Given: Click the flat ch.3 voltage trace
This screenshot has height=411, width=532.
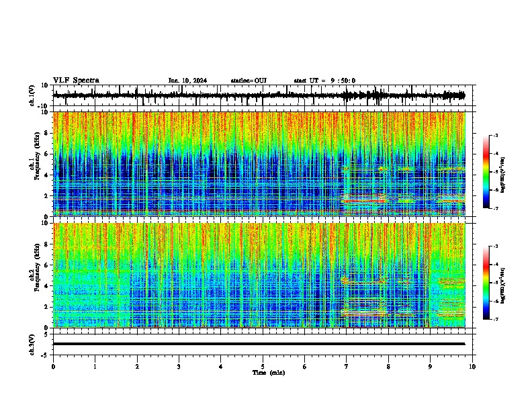Looking at the screenshot, I should [259, 344].
